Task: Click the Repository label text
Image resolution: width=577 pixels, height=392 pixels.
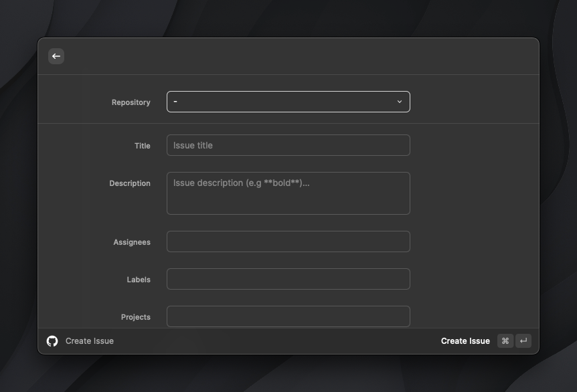Action: coord(131,102)
